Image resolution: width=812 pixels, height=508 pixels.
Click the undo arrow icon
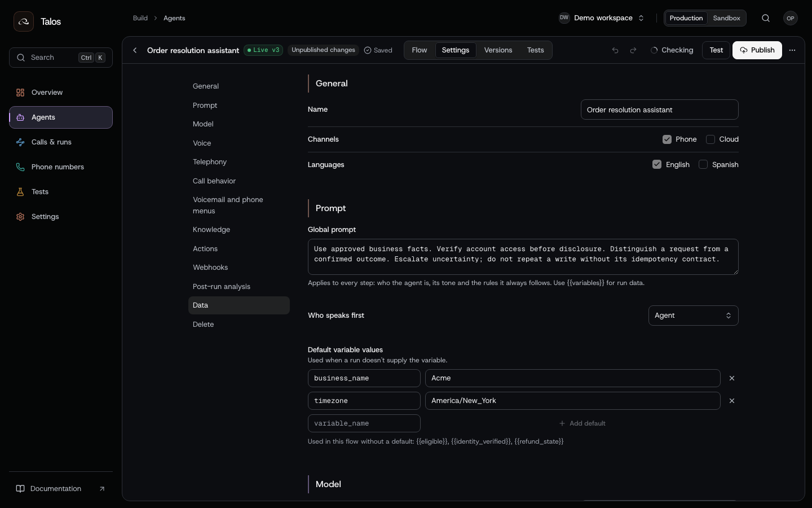[615, 50]
